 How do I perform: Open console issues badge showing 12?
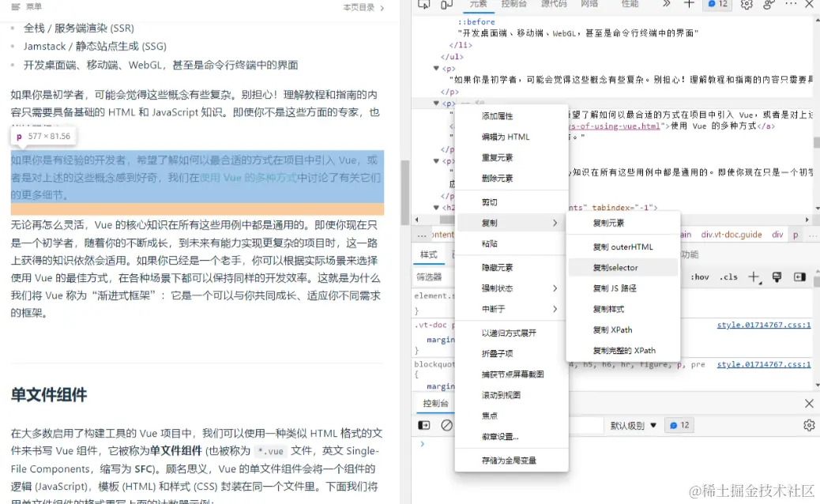tap(679, 425)
